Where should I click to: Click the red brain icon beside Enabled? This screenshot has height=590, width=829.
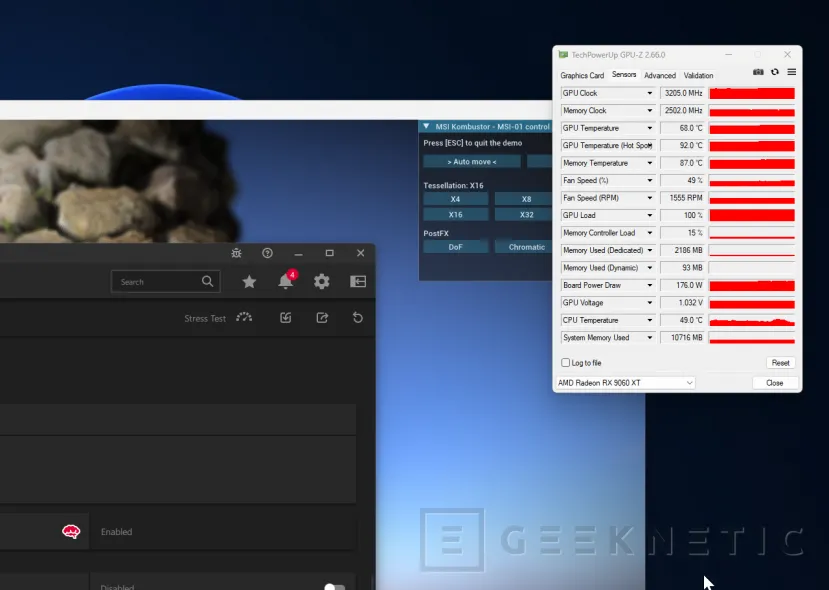click(71, 531)
